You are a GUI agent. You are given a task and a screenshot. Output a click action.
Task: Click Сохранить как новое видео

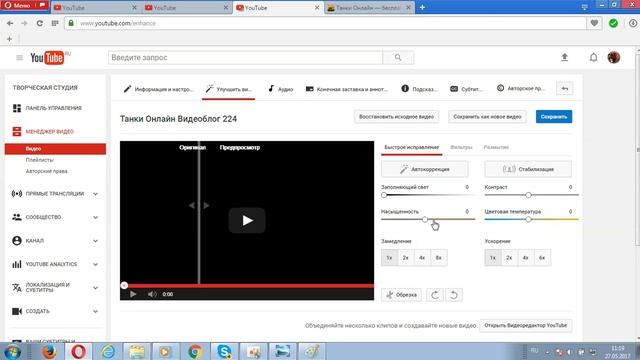[x=487, y=117]
